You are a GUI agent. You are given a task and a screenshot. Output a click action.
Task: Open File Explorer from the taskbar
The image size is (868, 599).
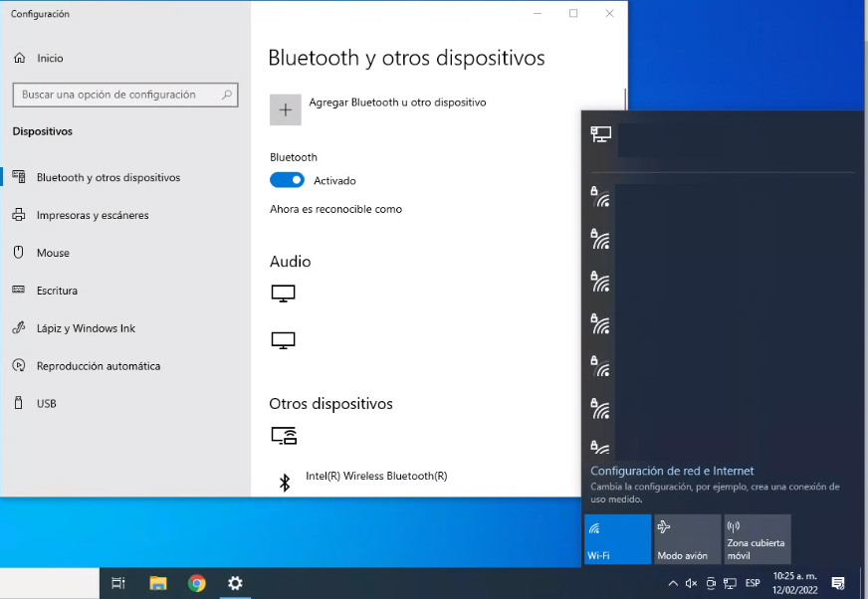coord(158,583)
